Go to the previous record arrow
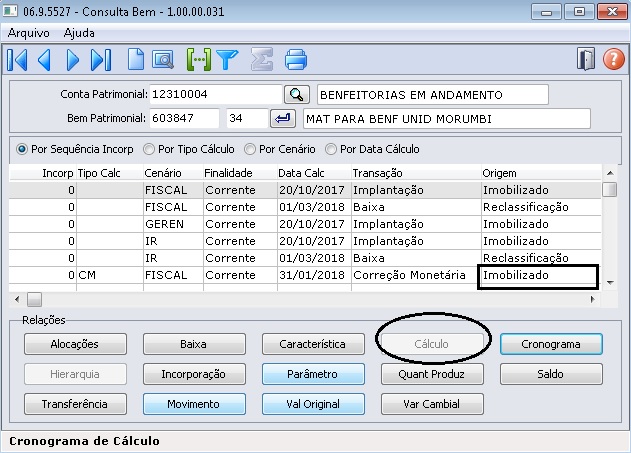This screenshot has height=453, width=631. pos(44,60)
